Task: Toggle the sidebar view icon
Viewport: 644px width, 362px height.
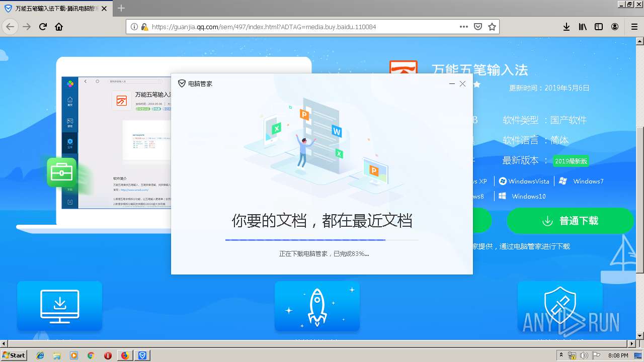Action: (599, 27)
